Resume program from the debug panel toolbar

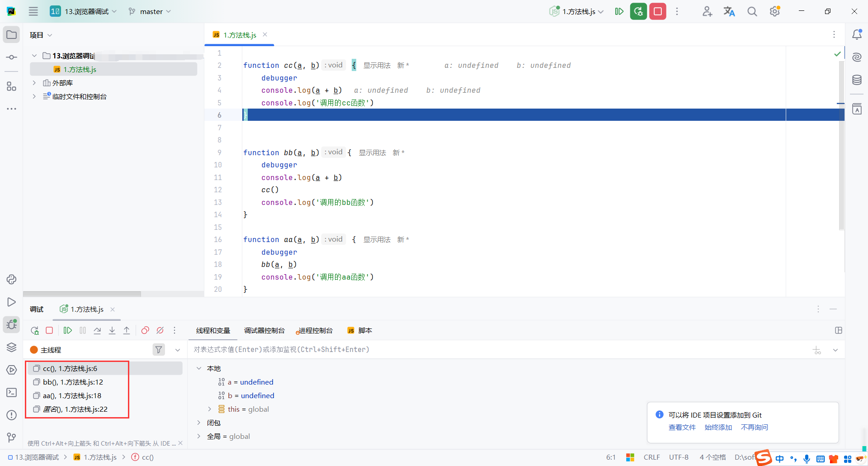click(68, 330)
